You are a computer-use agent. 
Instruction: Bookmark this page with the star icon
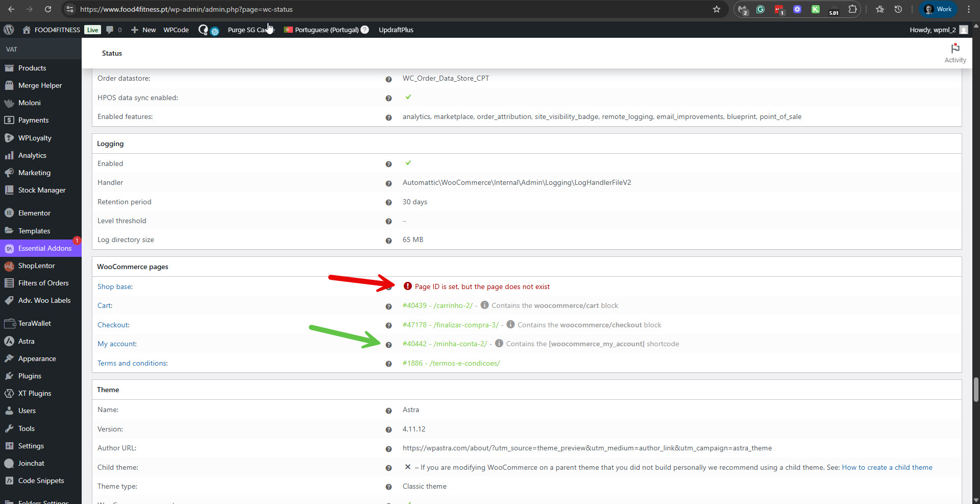click(x=717, y=9)
